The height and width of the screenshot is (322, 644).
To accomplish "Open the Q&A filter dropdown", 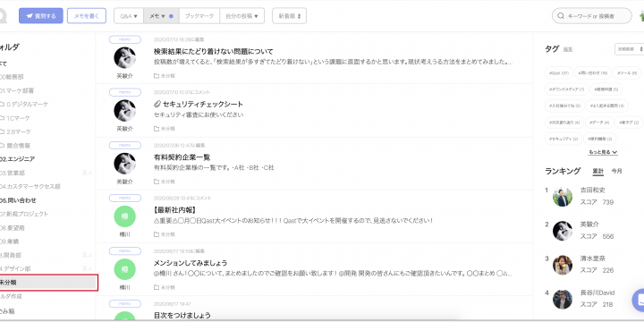I will (x=129, y=15).
